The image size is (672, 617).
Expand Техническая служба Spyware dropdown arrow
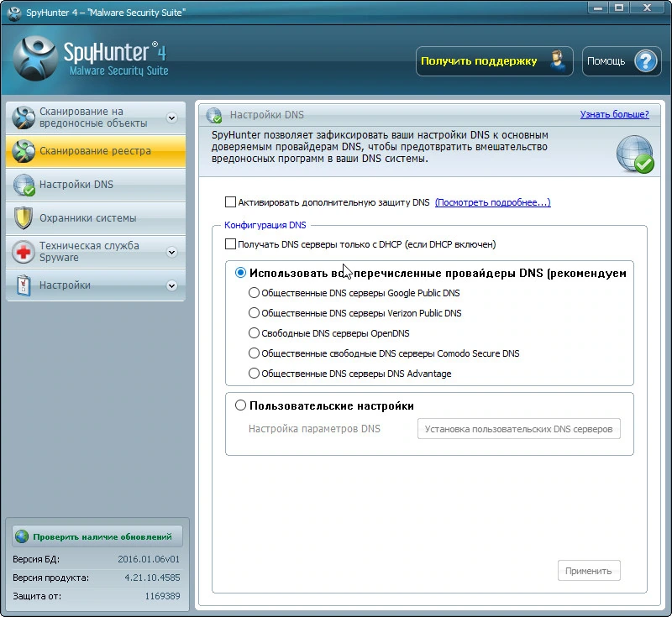[x=172, y=252]
